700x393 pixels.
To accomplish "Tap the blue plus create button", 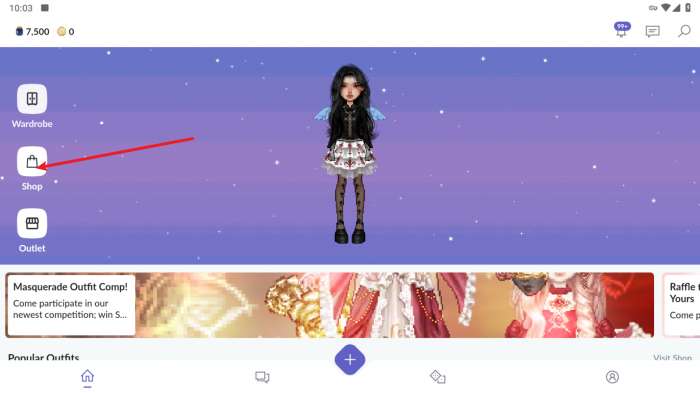I will tap(350, 360).
